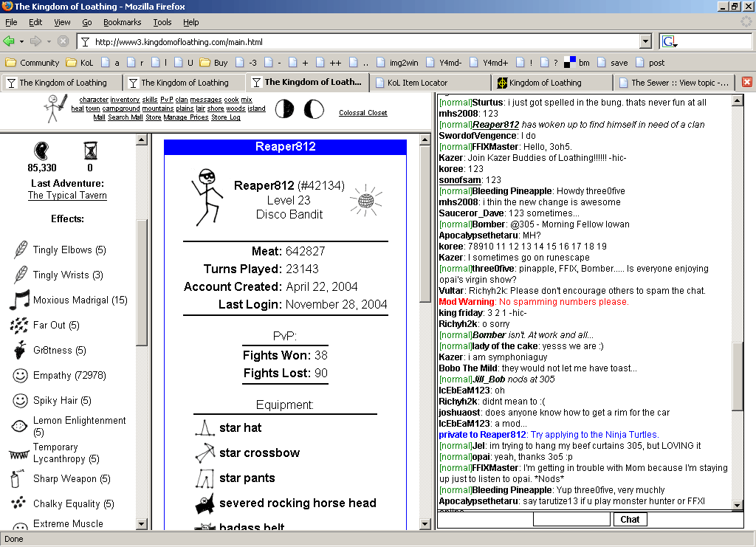Click the Moxious Madrigal music note icon
Image resolution: width=756 pixels, height=547 pixels.
[19, 300]
